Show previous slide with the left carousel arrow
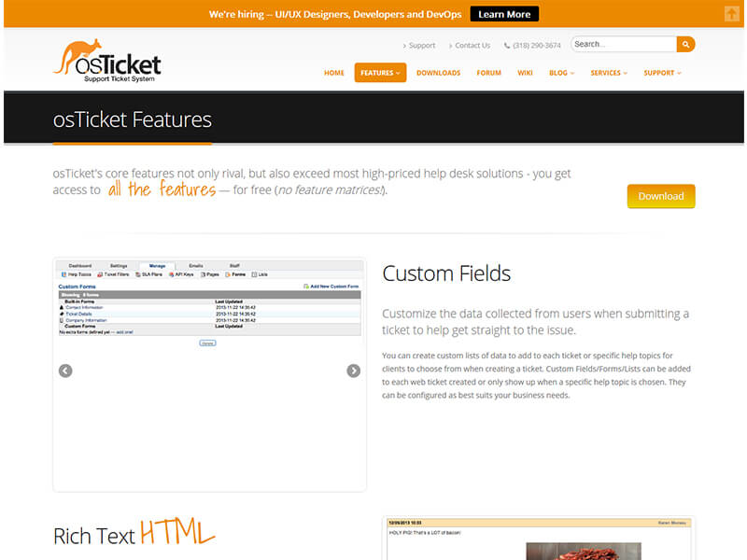This screenshot has height=560, width=747. click(65, 371)
